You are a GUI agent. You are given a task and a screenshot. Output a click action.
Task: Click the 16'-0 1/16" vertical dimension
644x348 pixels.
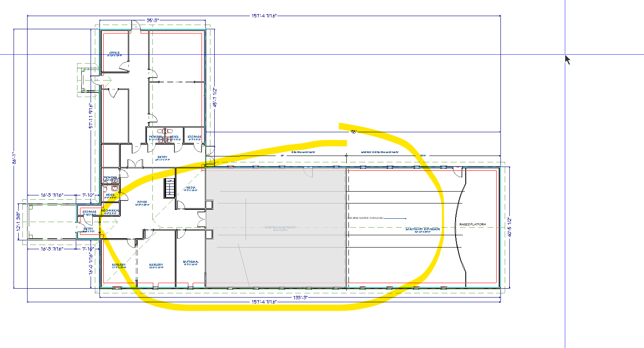pyautogui.click(x=91, y=264)
